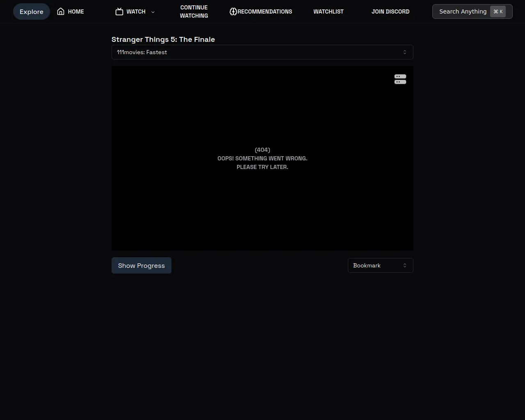Expand the chevron next to WATCH
The width and height of the screenshot is (525, 420).
153,12
